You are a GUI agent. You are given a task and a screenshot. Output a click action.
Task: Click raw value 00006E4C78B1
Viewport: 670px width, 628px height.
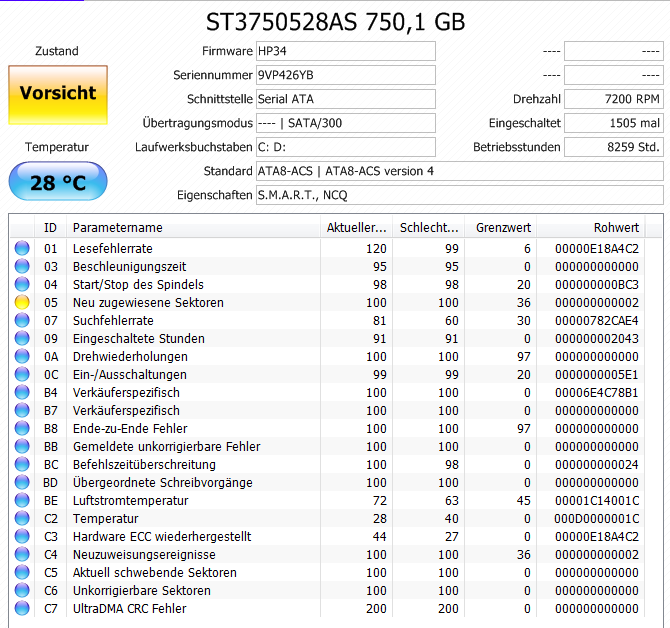pyautogui.click(x=597, y=393)
